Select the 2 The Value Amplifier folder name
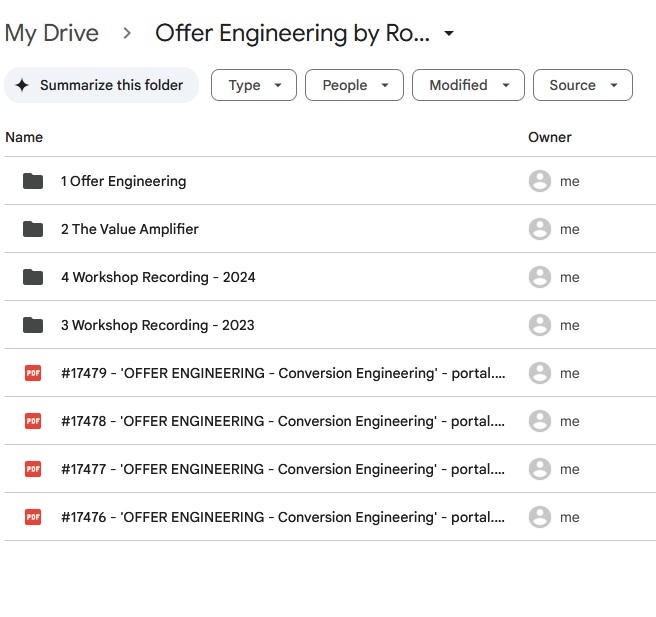This screenshot has width=656, height=617. [130, 229]
